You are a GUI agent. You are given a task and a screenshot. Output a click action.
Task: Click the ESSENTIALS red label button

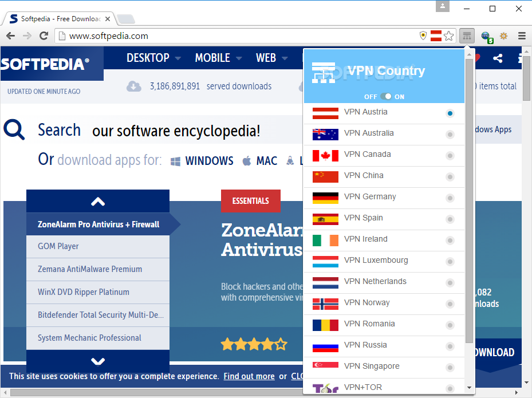pyautogui.click(x=251, y=201)
